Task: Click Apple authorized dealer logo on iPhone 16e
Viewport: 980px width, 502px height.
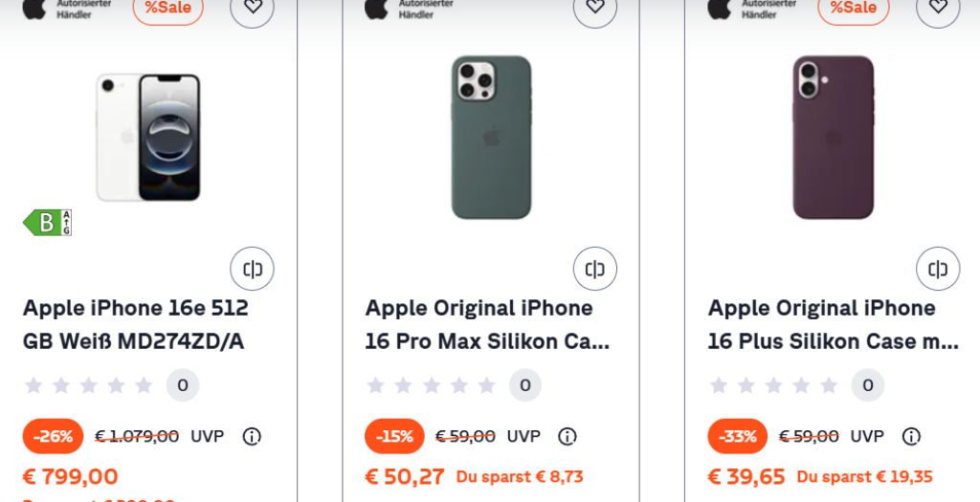Action: (67, 8)
